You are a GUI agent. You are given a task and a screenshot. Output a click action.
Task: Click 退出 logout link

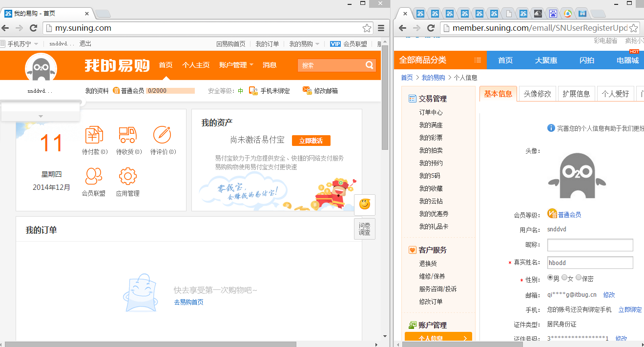pyautogui.click(x=85, y=43)
